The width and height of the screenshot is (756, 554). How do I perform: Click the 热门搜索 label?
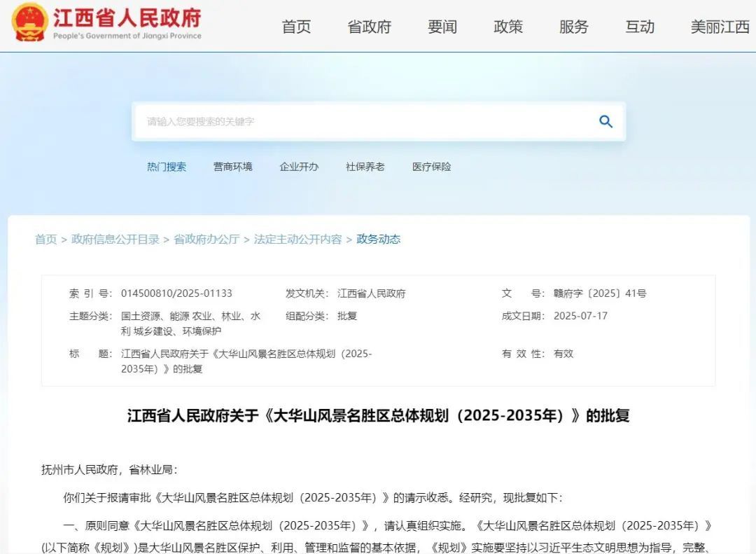pos(166,167)
